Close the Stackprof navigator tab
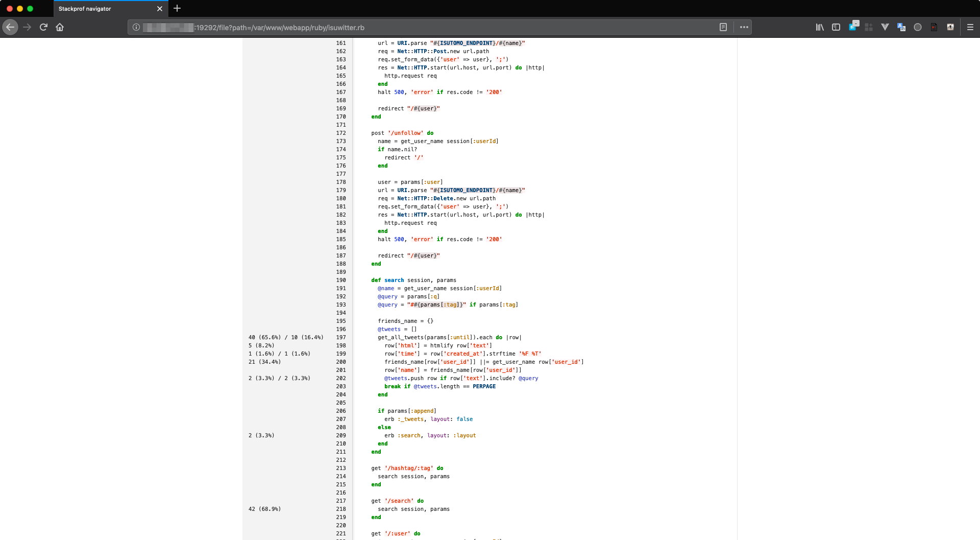The height and width of the screenshot is (540, 980). [159, 9]
